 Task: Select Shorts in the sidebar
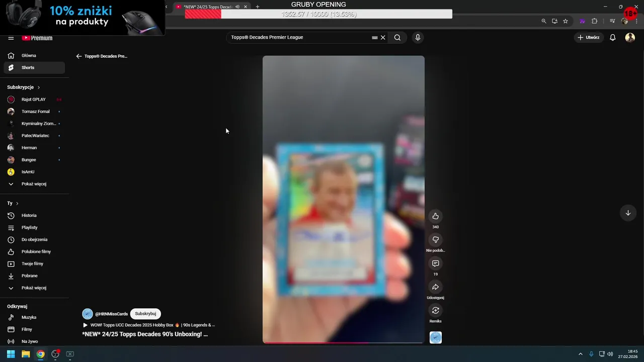(x=34, y=67)
